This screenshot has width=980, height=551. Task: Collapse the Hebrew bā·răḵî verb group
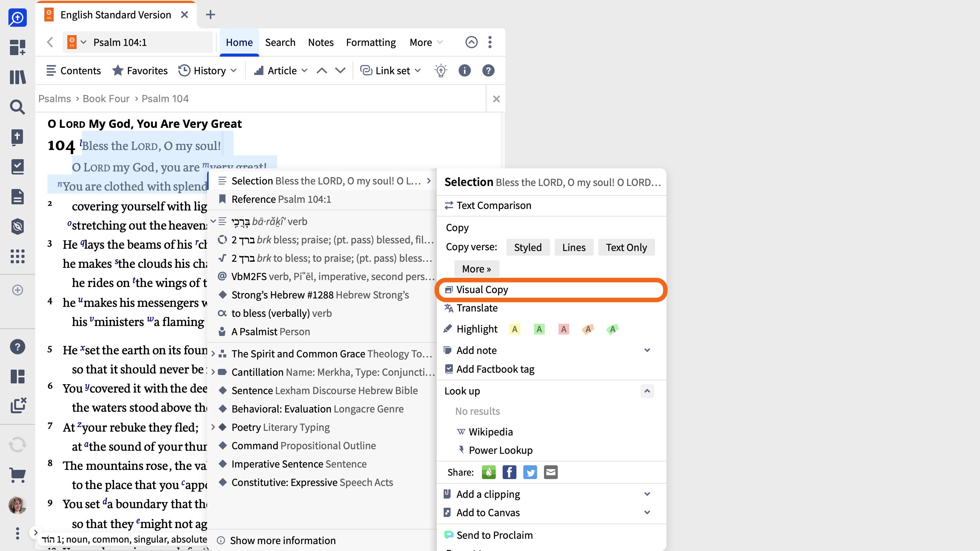pos(213,222)
